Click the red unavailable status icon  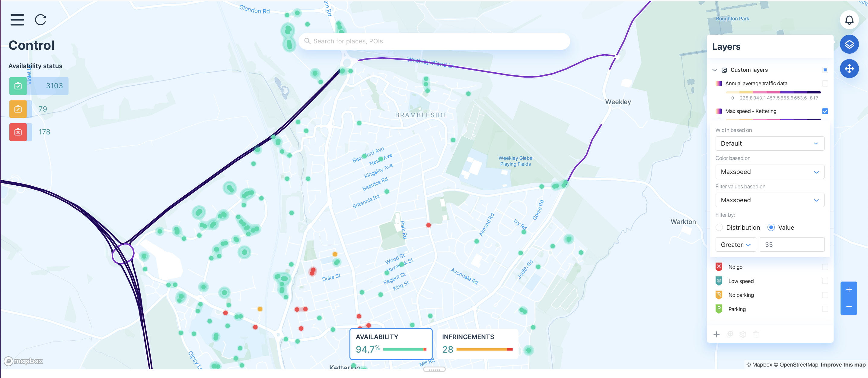[x=18, y=132]
